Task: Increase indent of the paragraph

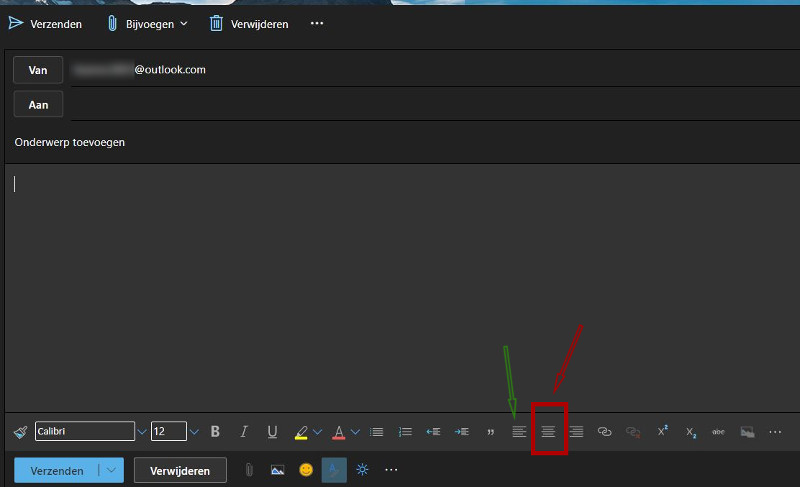Action: click(x=462, y=432)
